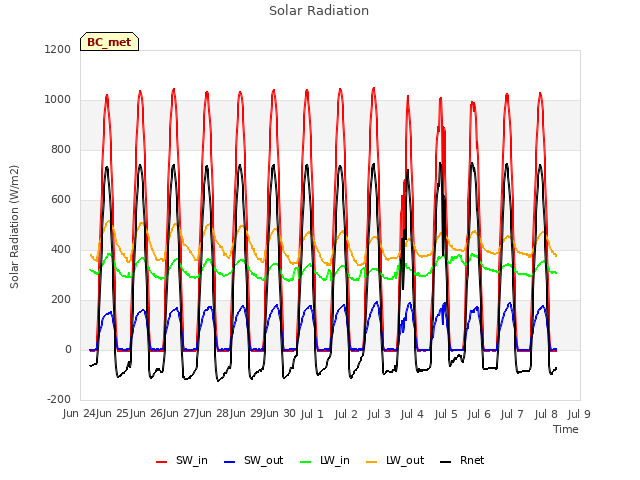Click the Jul 1 x-axis tick label
This screenshot has height=480, width=640.
pyautogui.click(x=312, y=414)
